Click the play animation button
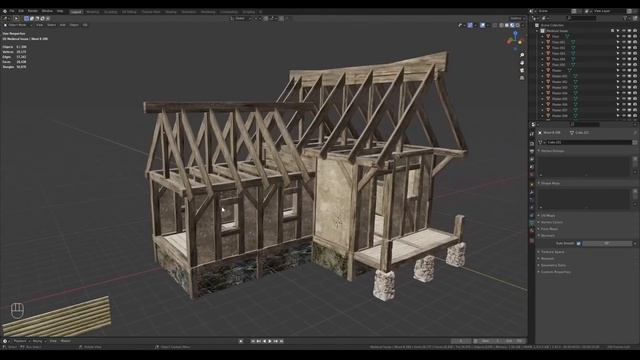640x360 pixels. tap(270, 341)
